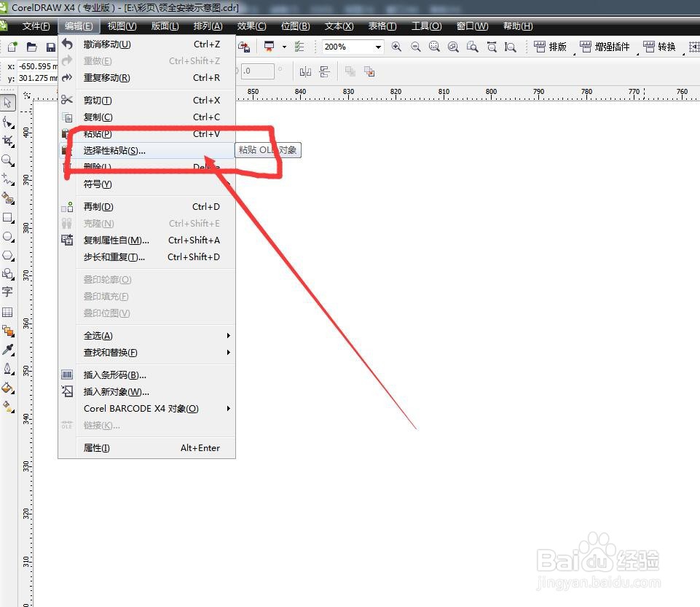Select the Rectangle tool
This screenshot has height=607, width=700.
[x=7, y=218]
